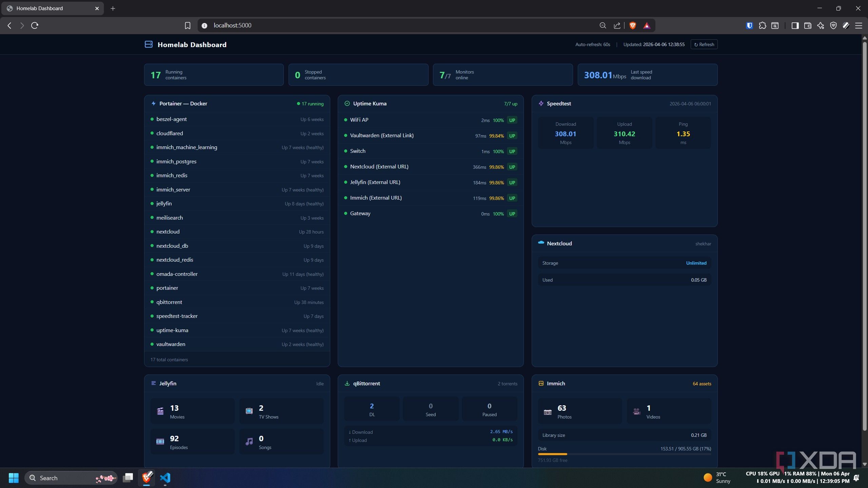Click the Nextcloud (External URL) monitor
868x488 pixels.
(x=431, y=167)
